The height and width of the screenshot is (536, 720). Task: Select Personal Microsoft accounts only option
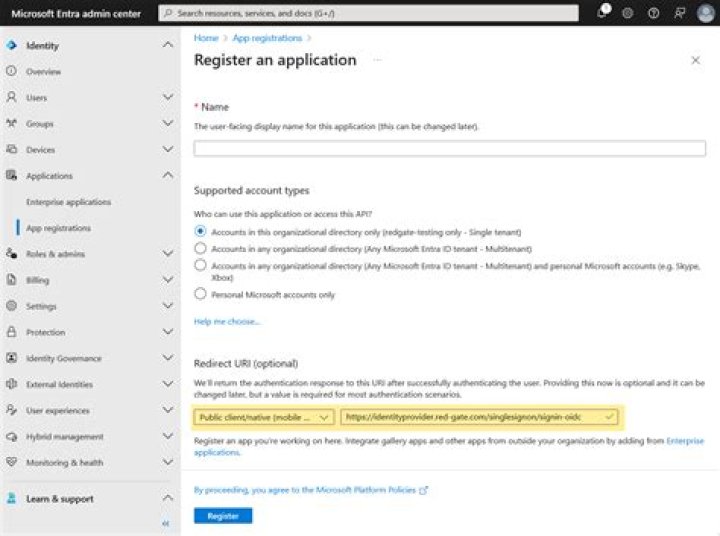pos(200,293)
